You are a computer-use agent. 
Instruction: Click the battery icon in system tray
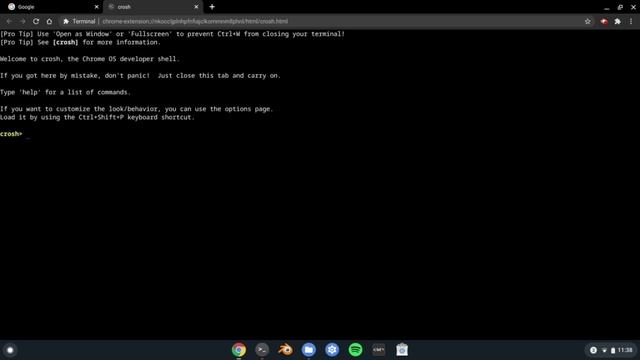point(613,350)
